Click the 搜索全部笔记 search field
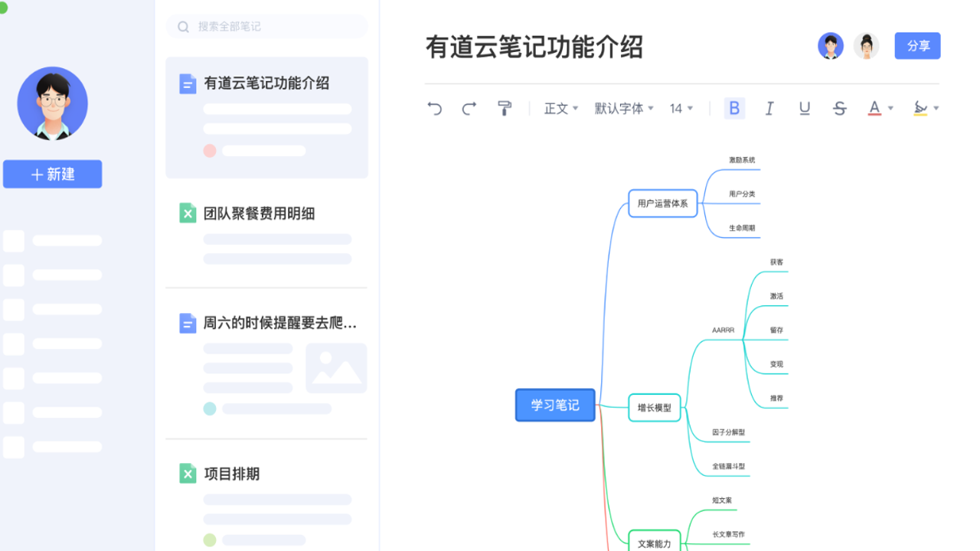Screen dimensions: 980x551 pyautogui.click(x=266, y=26)
